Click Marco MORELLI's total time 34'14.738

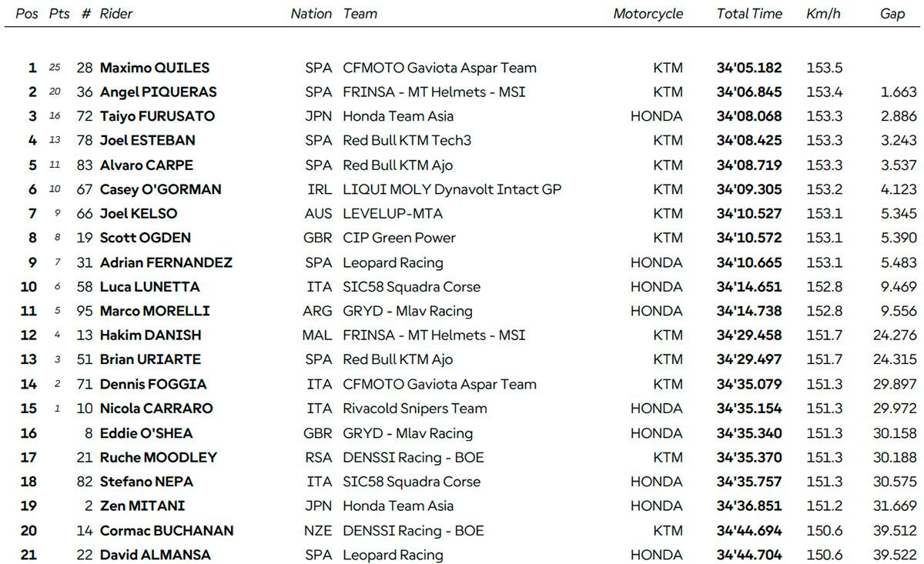pos(748,311)
